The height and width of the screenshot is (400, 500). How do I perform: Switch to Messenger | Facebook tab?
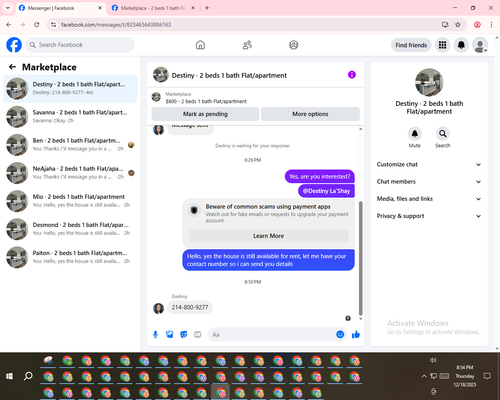[60, 8]
